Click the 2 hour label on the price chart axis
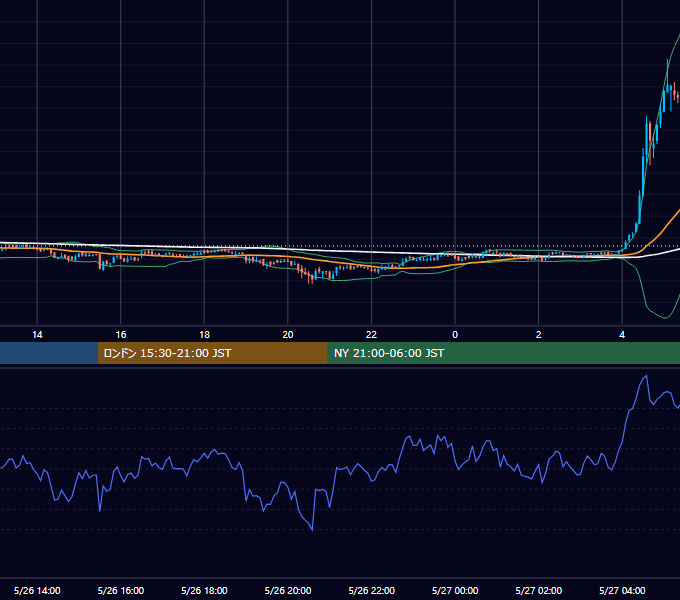The image size is (680, 600). tap(539, 335)
